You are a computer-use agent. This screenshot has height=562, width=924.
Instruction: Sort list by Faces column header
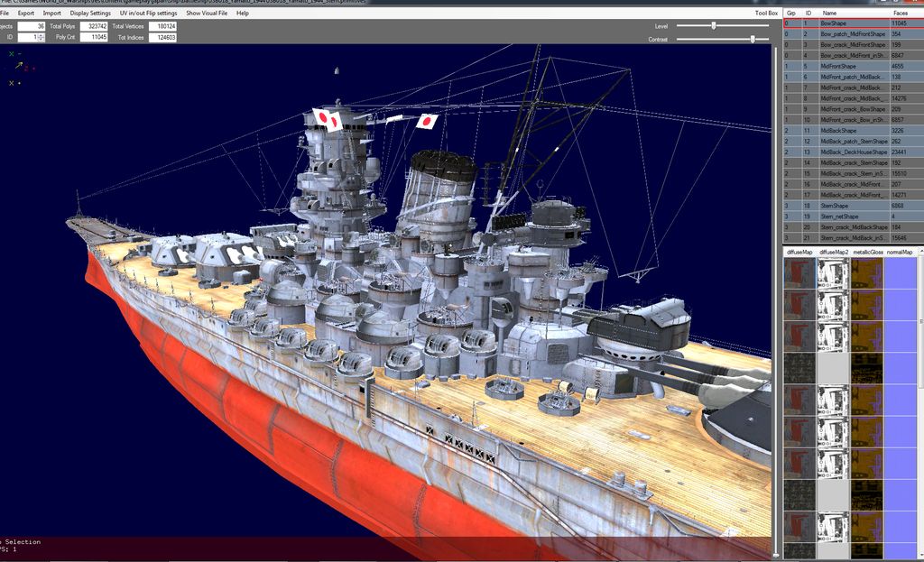[901, 14]
